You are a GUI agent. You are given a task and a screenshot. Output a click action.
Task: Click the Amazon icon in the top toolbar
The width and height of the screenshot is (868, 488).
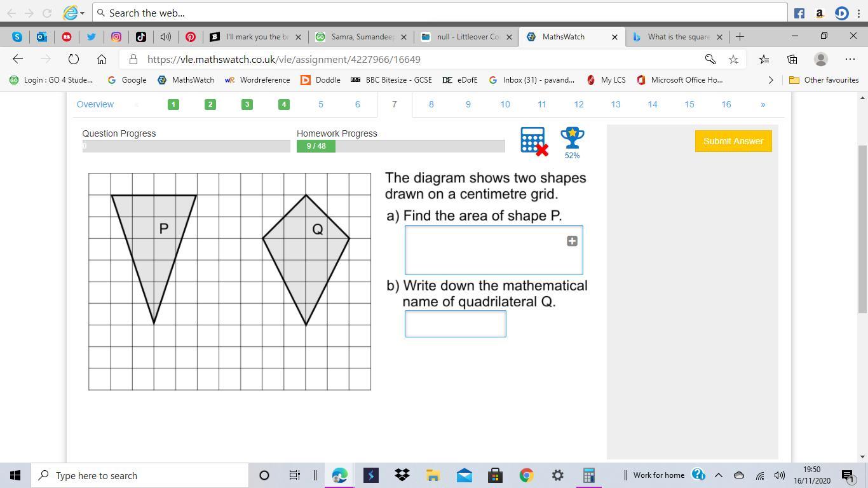tap(820, 13)
